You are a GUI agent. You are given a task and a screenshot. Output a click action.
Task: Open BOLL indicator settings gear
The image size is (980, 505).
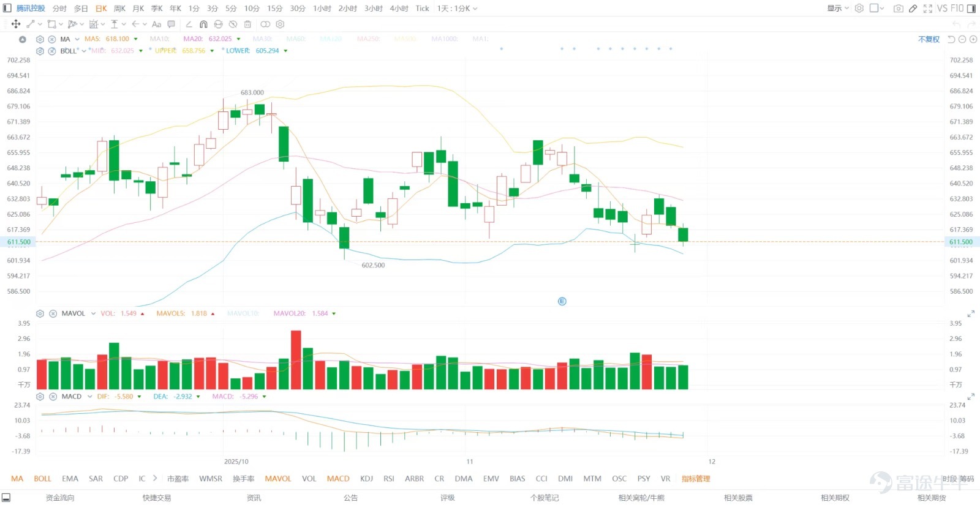[40, 51]
